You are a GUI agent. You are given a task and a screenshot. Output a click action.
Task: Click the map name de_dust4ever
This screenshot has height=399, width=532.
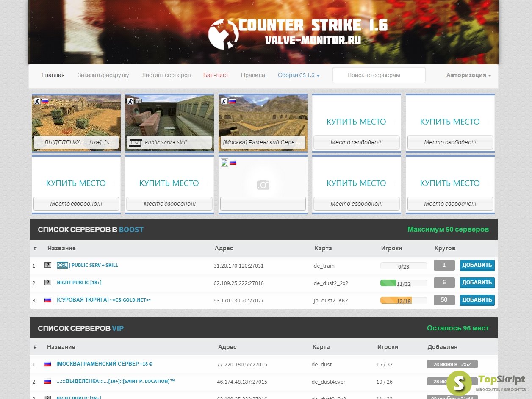tap(328, 382)
